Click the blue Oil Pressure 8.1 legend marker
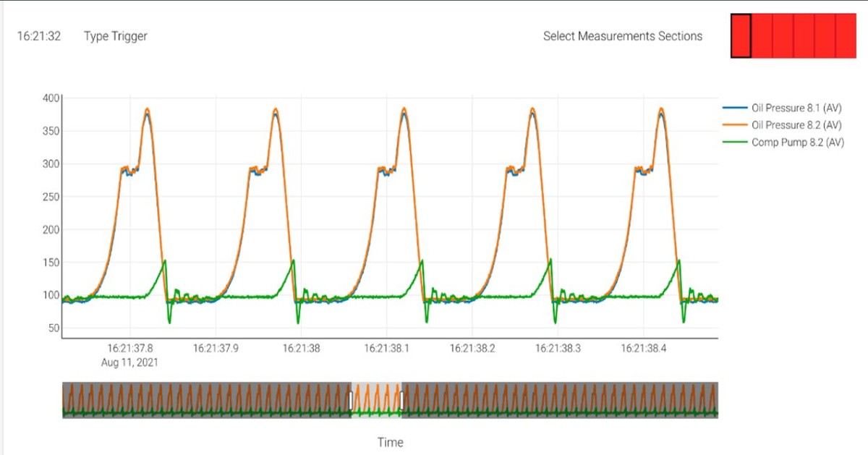Image resolution: width=868 pixels, height=455 pixels. (x=736, y=107)
